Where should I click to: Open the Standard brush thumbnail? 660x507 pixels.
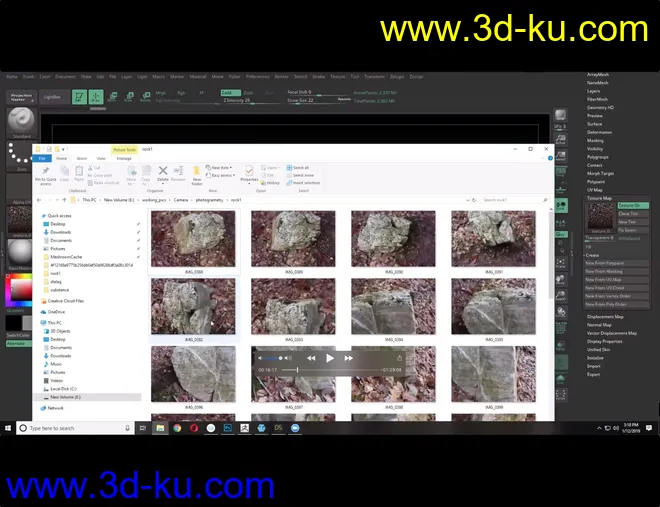(x=21, y=121)
